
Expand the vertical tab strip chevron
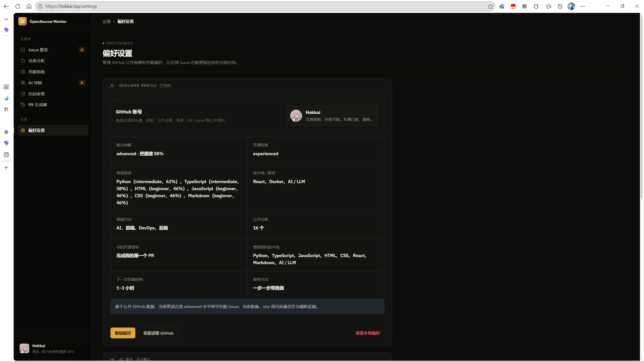pyautogui.click(x=6, y=19)
